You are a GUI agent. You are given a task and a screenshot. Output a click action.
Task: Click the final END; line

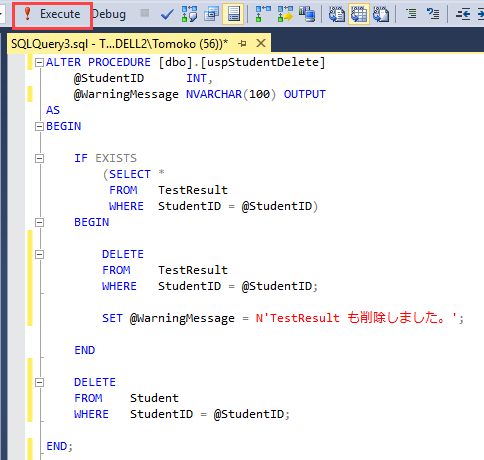[x=59, y=446]
